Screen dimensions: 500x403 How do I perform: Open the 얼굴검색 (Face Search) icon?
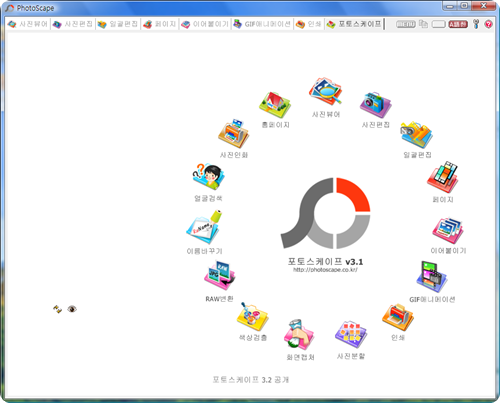point(208,177)
